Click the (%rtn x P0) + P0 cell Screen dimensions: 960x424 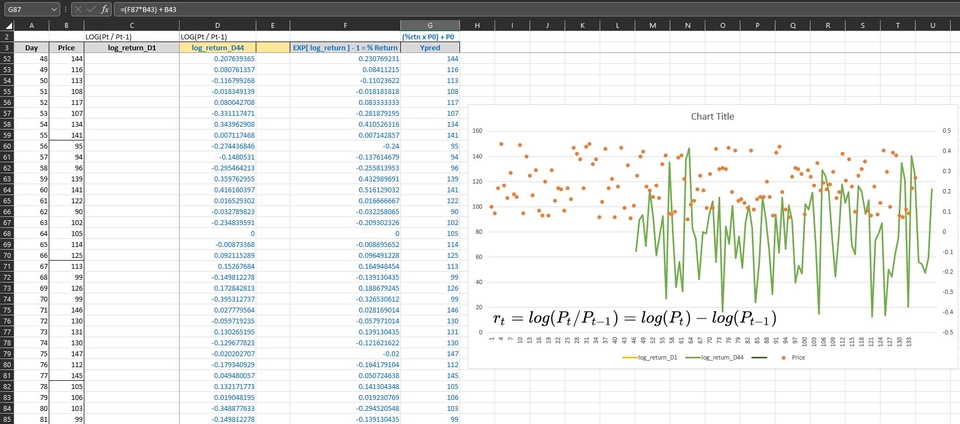pos(430,37)
